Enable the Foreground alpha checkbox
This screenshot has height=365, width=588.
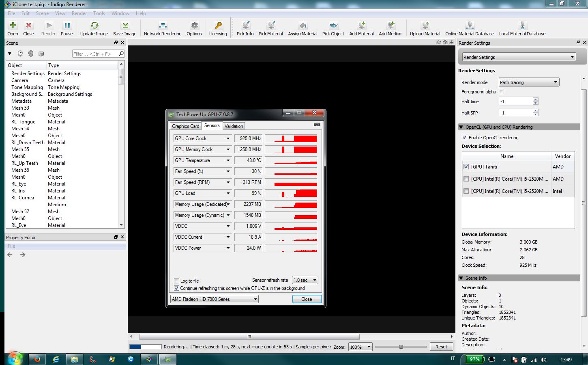[502, 92]
